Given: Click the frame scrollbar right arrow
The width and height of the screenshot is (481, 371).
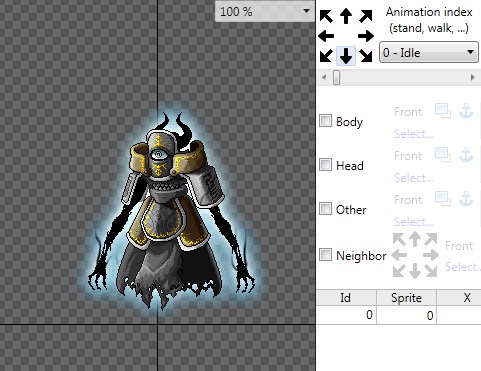Looking at the screenshot, I should 472,78.
